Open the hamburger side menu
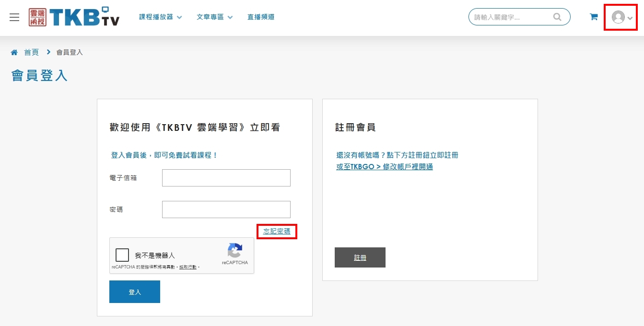This screenshot has width=644, height=326. (14, 17)
